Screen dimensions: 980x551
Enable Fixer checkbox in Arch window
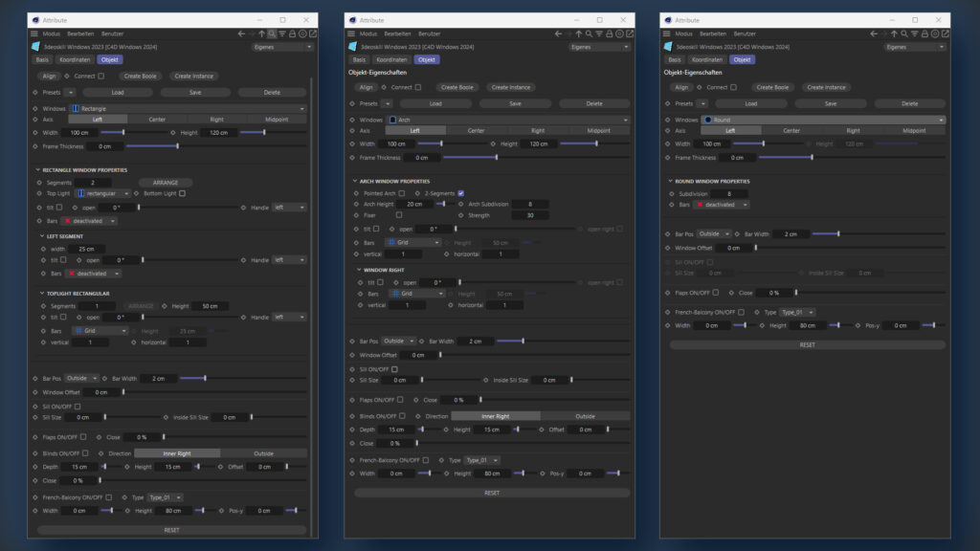(399, 215)
